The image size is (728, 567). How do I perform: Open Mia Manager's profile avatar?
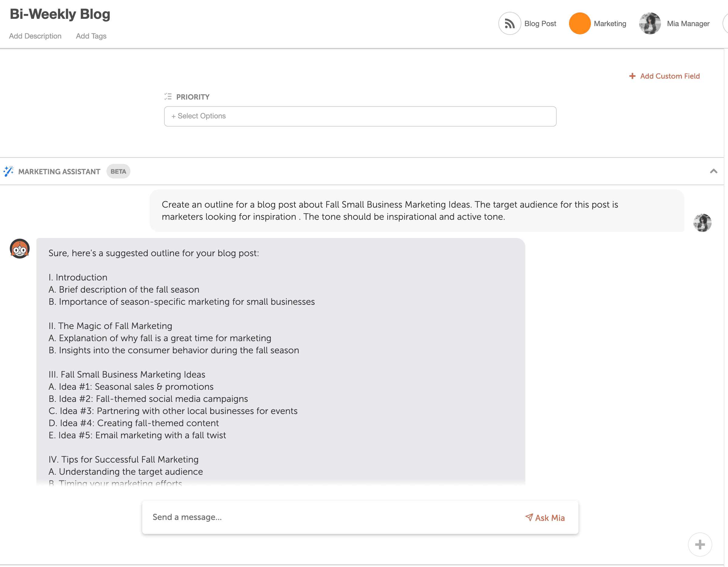650,23
